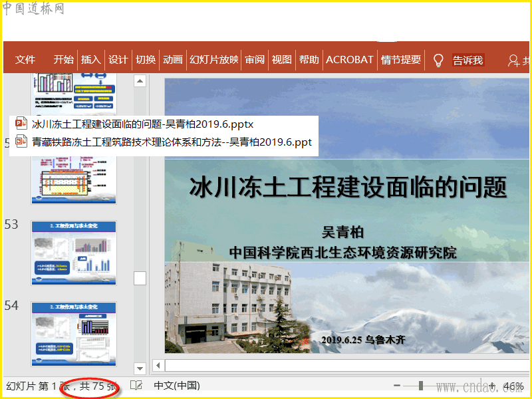Select the slide thumbnail above slide 53
This screenshot has width=532, height=399.
pos(74,180)
